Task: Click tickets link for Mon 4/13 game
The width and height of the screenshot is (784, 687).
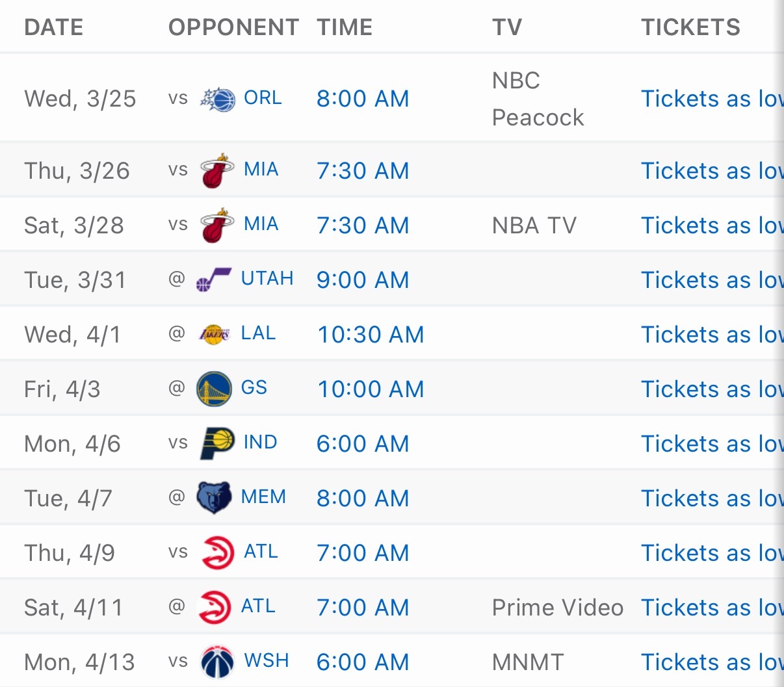Action: click(711, 662)
